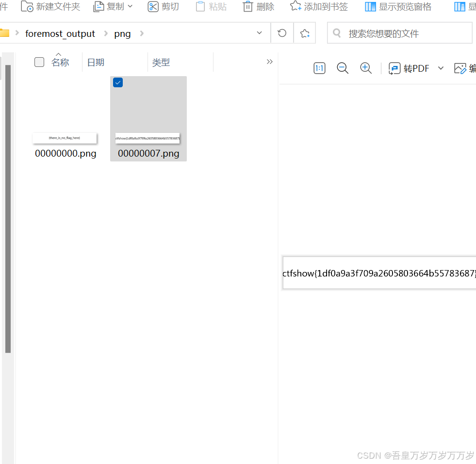Expand chevron before the foremost_output breadcrumb

pos(17,33)
